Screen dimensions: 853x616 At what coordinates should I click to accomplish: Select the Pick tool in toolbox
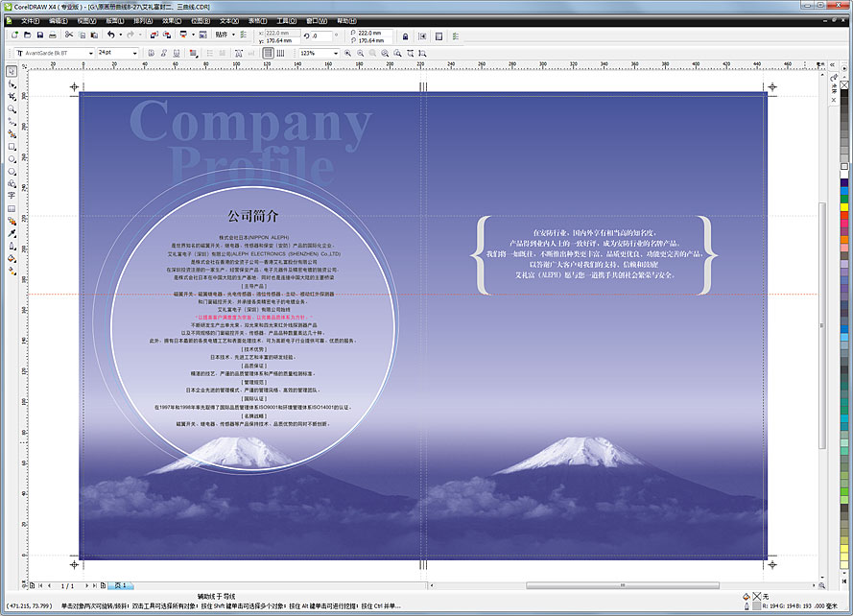tap(12, 71)
